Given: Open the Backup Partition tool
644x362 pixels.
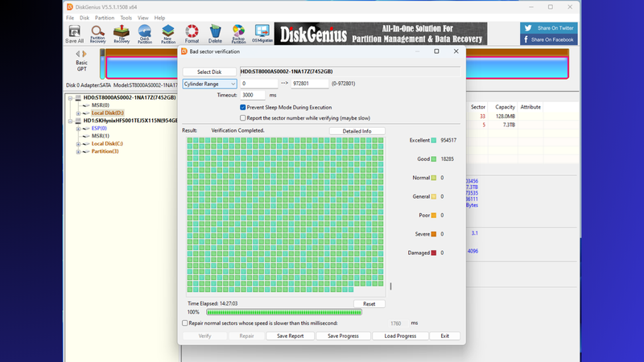Looking at the screenshot, I should coord(238,34).
